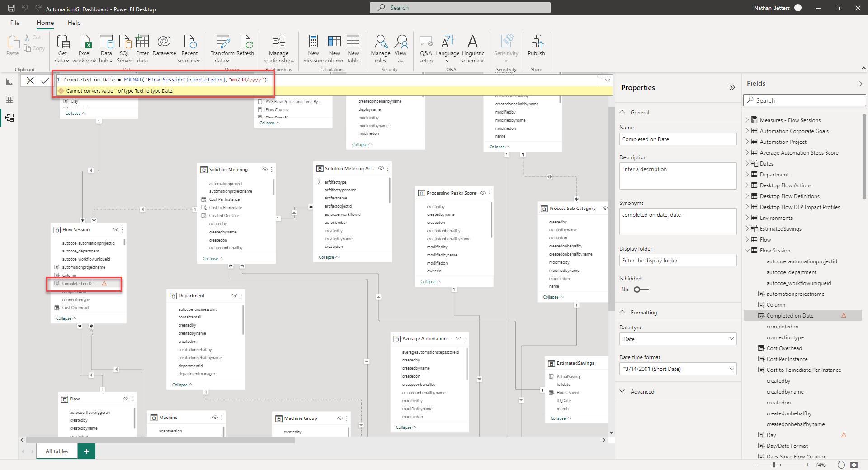
Task: Open the File menu
Action: point(14,23)
